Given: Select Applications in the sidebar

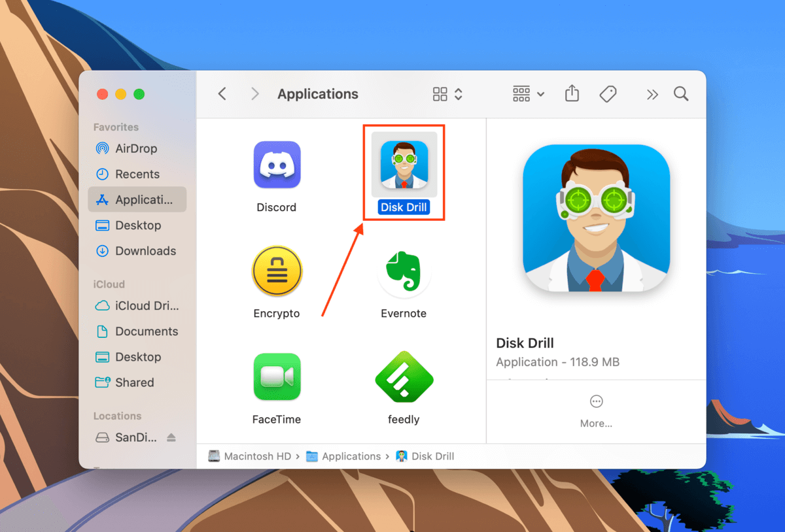Looking at the screenshot, I should pos(137,199).
